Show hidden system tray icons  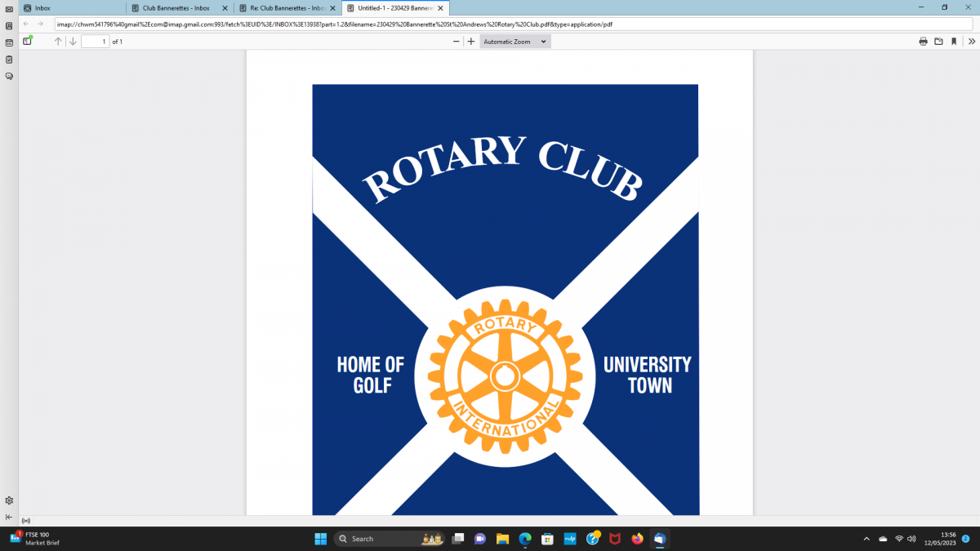pyautogui.click(x=866, y=539)
